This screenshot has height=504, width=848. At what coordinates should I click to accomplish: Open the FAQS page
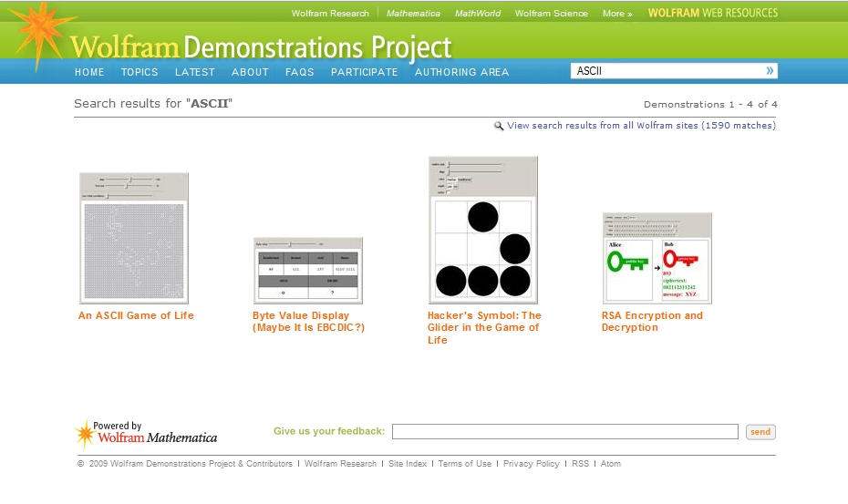coord(300,72)
